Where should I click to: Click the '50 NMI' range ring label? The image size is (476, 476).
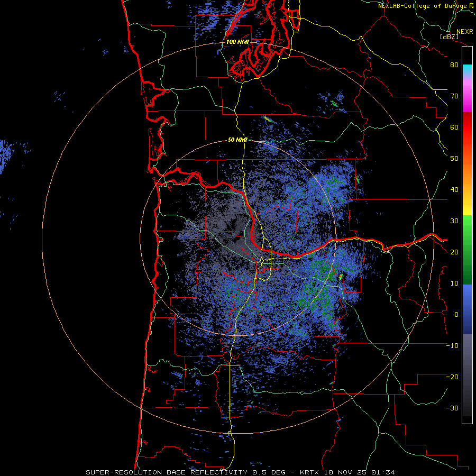coord(237,140)
